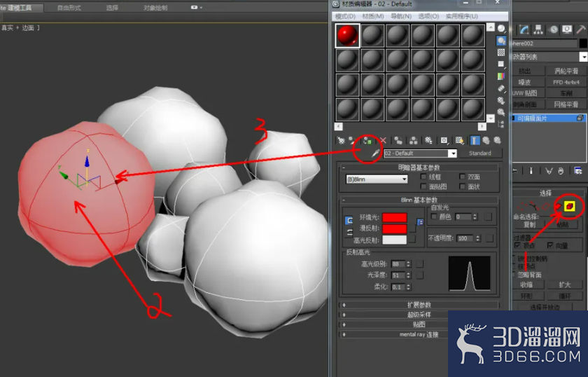Click red X Reset Map/Material icon
Viewport: 588px width, 377px height.
383,140
